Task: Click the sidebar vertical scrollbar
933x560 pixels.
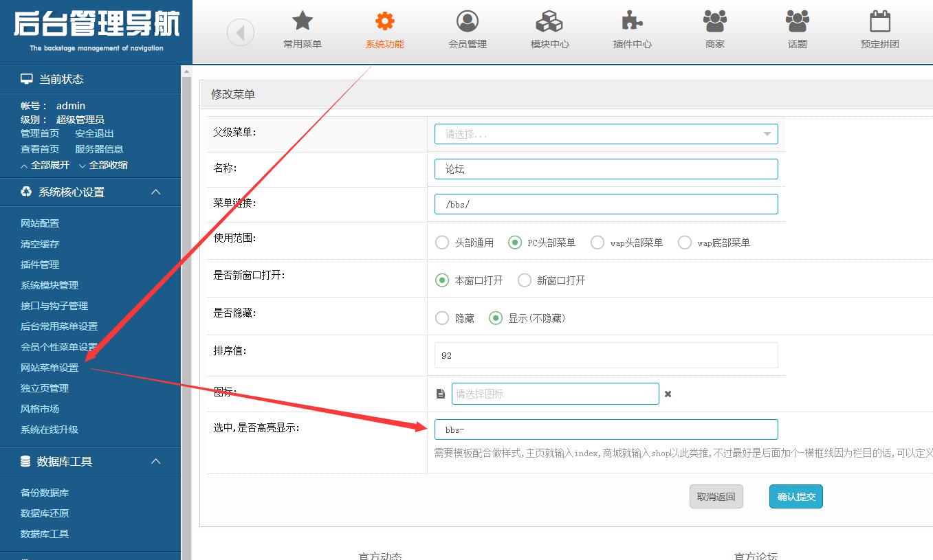Action: coord(186,309)
